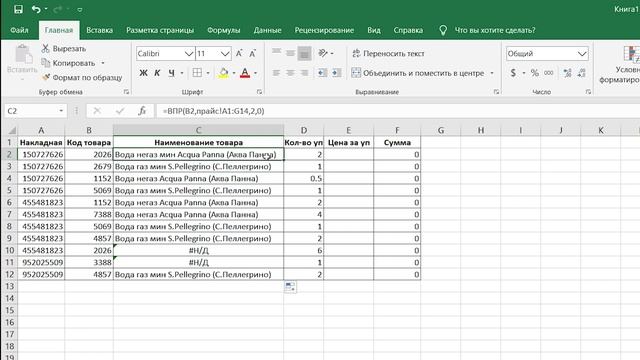
Task: Open the Вид tab
Action: pyautogui.click(x=373, y=30)
